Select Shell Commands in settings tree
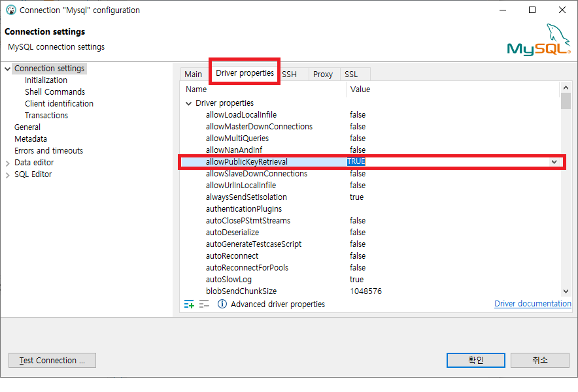Image resolution: width=578 pixels, height=392 pixels. pyautogui.click(x=55, y=92)
